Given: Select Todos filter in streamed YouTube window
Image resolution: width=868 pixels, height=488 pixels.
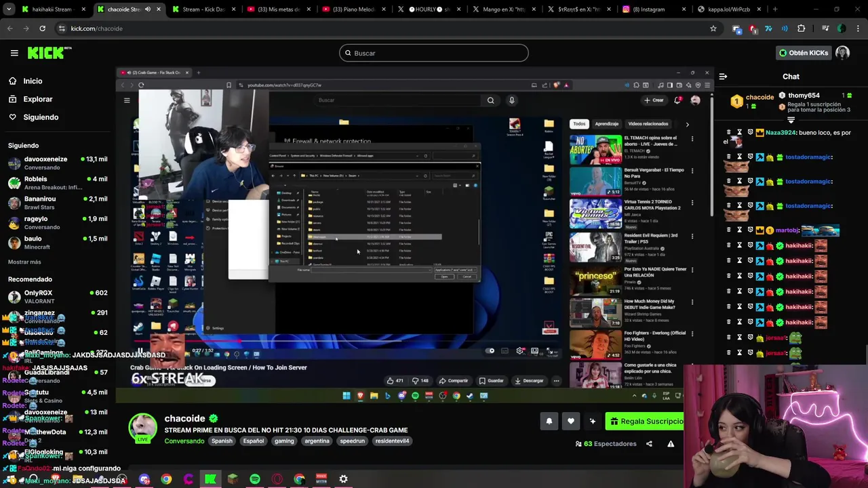Looking at the screenshot, I should tap(579, 124).
